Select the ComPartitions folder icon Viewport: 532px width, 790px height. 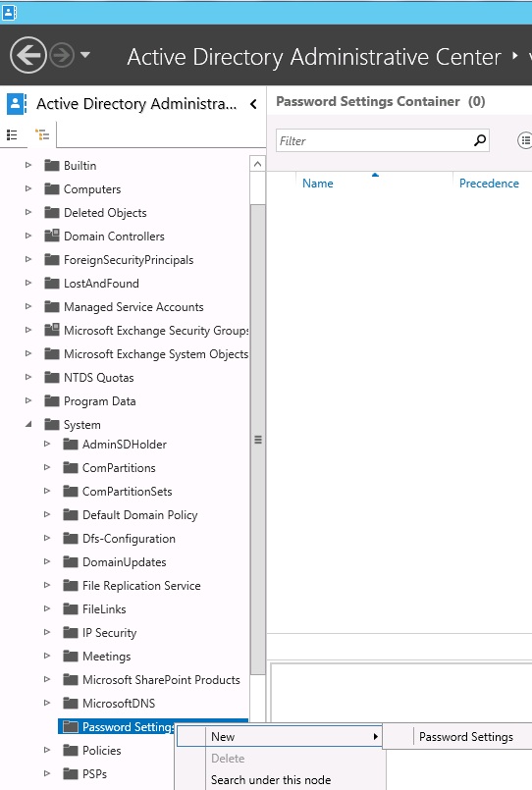pos(70,467)
